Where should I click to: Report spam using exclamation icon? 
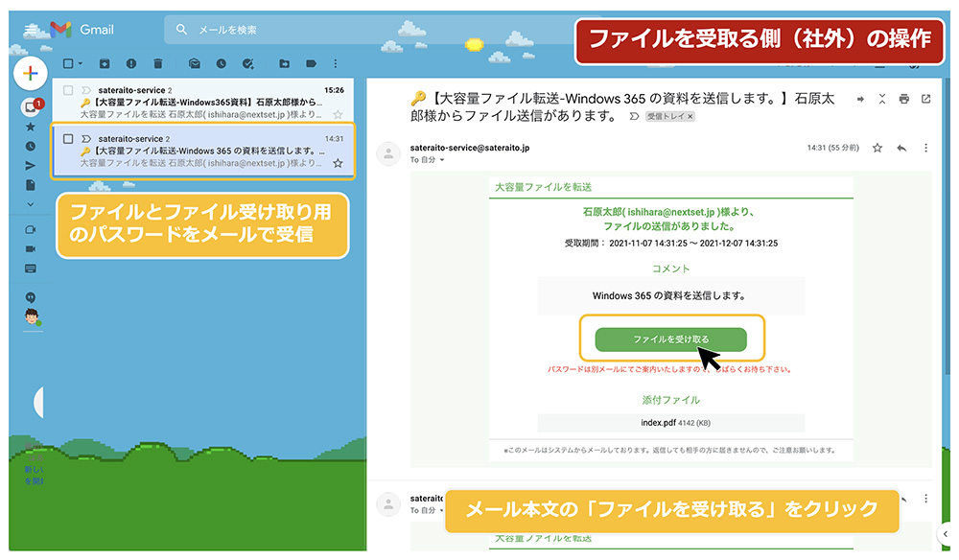click(130, 63)
